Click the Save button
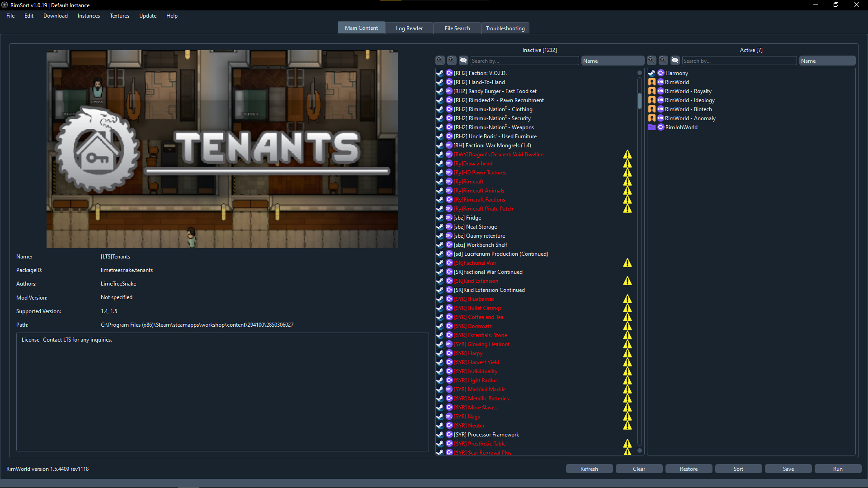 (788, 469)
